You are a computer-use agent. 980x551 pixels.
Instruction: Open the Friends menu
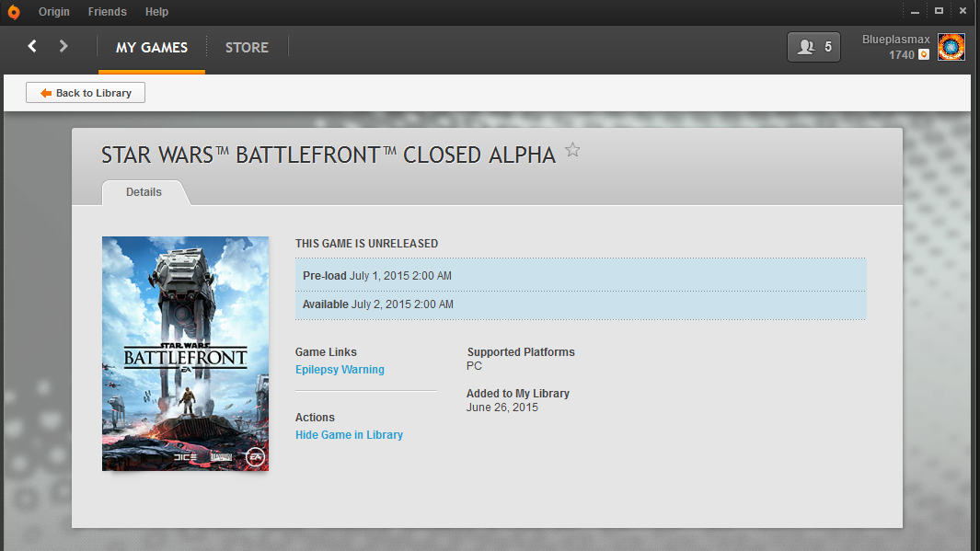click(107, 12)
